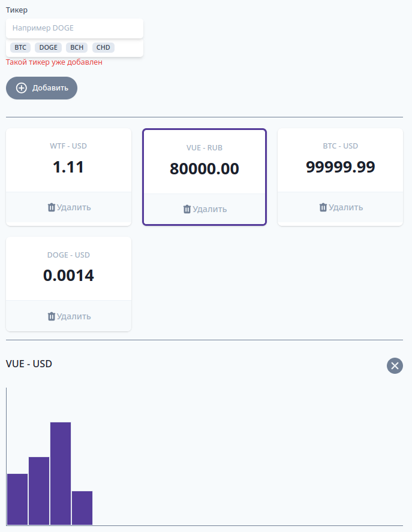Close the VUE - USD chart
Viewport: 418px width, 532px height.
pyautogui.click(x=395, y=365)
